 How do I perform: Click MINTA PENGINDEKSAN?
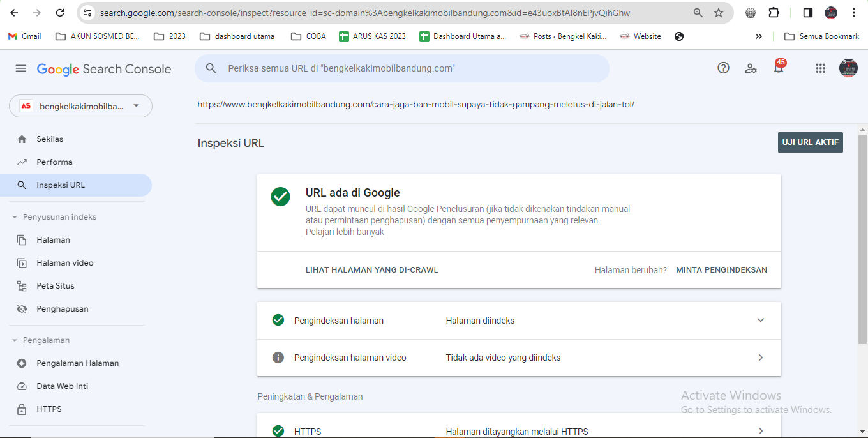722,270
